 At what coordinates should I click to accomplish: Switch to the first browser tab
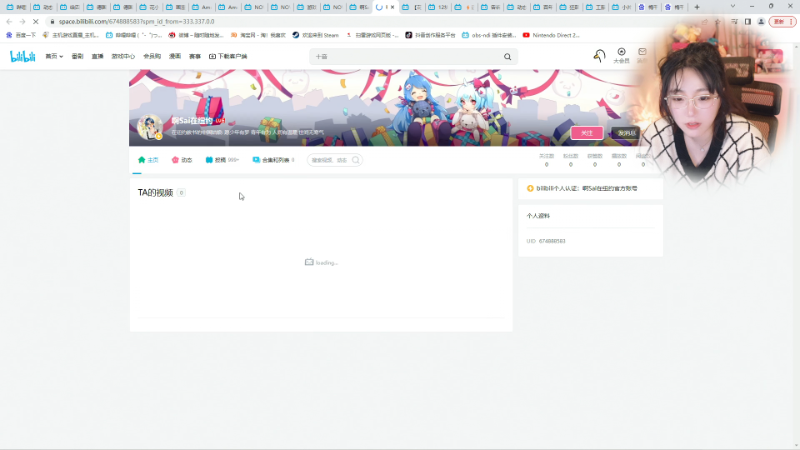coord(16,7)
